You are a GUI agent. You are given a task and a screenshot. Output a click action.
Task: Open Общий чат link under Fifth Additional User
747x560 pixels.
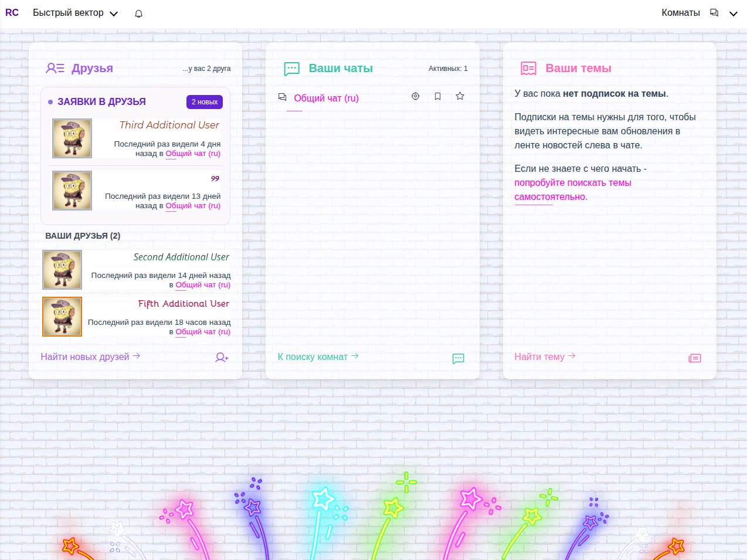[203, 332]
